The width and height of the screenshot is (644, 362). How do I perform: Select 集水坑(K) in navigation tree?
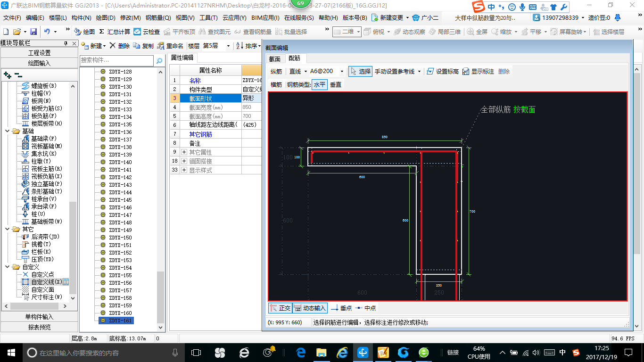pyautogui.click(x=39, y=154)
